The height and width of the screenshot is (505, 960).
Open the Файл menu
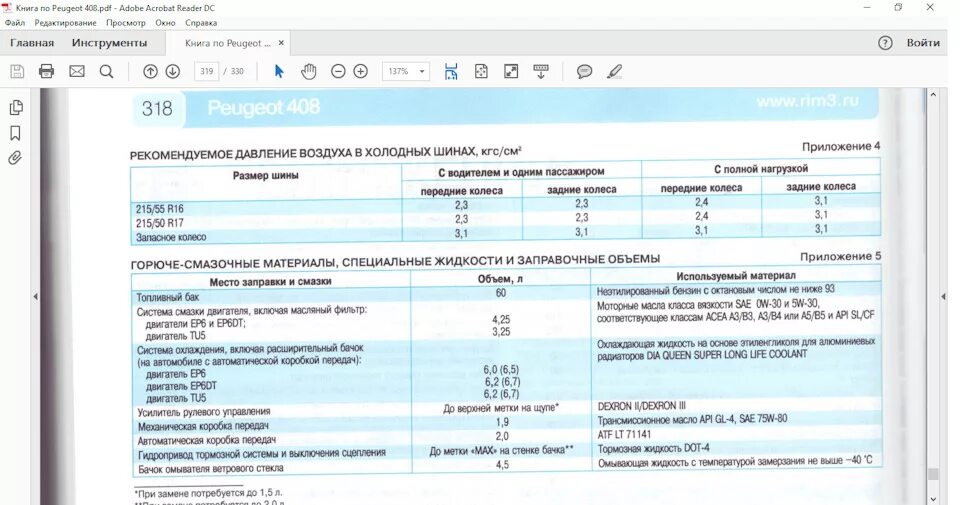pos(15,23)
